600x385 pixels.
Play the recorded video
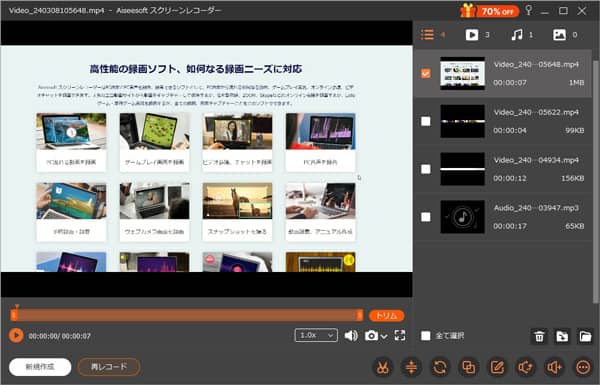16,336
